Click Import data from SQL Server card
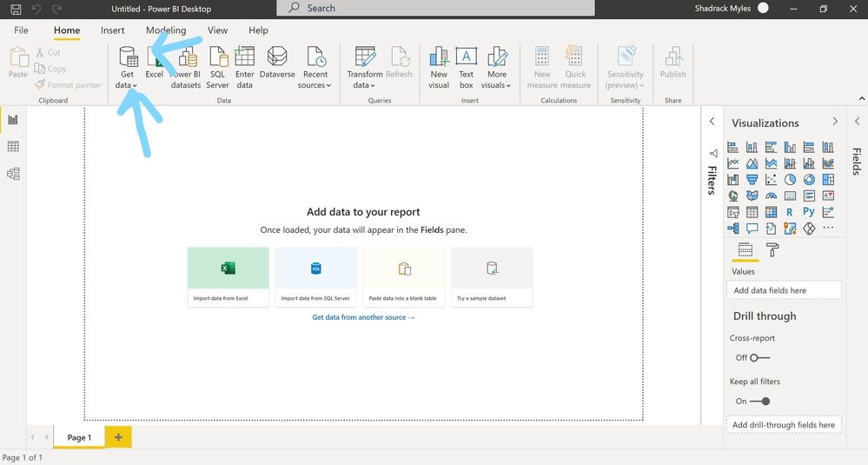This screenshot has width=868, height=465. point(315,276)
